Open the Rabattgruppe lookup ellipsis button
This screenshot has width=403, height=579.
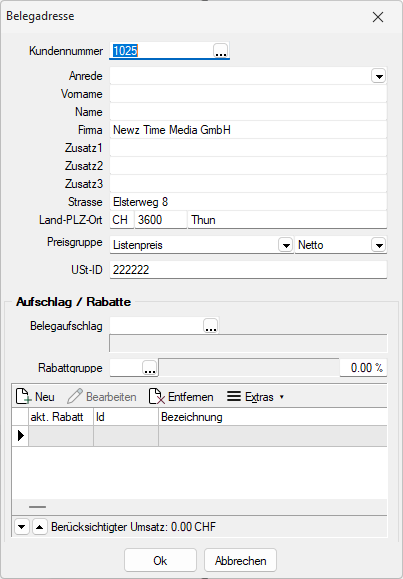tap(150, 368)
